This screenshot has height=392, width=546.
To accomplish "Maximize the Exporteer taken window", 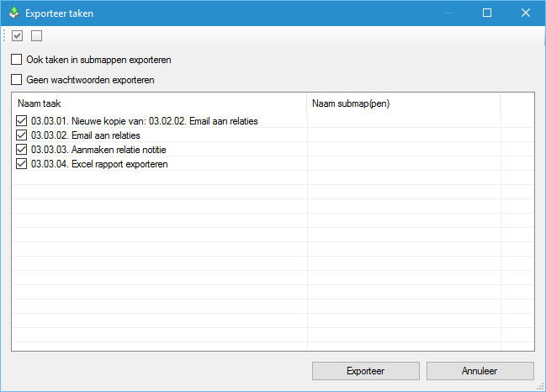I will coord(487,13).
